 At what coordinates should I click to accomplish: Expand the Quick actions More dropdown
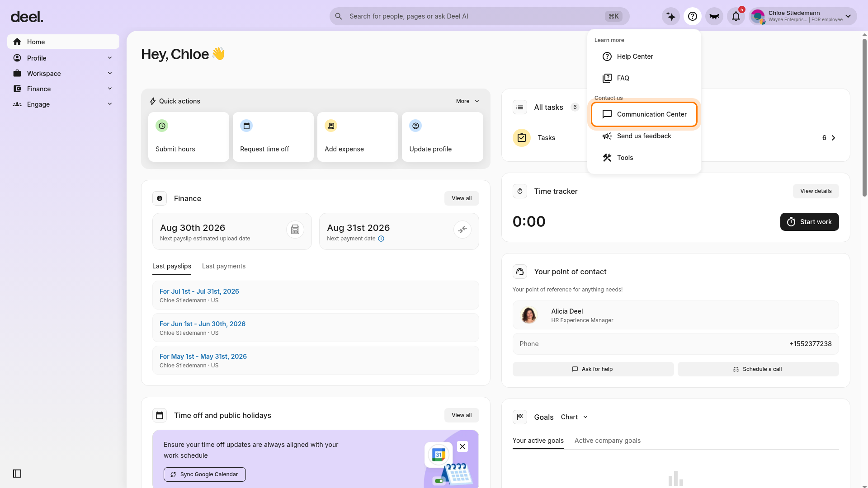coord(467,101)
